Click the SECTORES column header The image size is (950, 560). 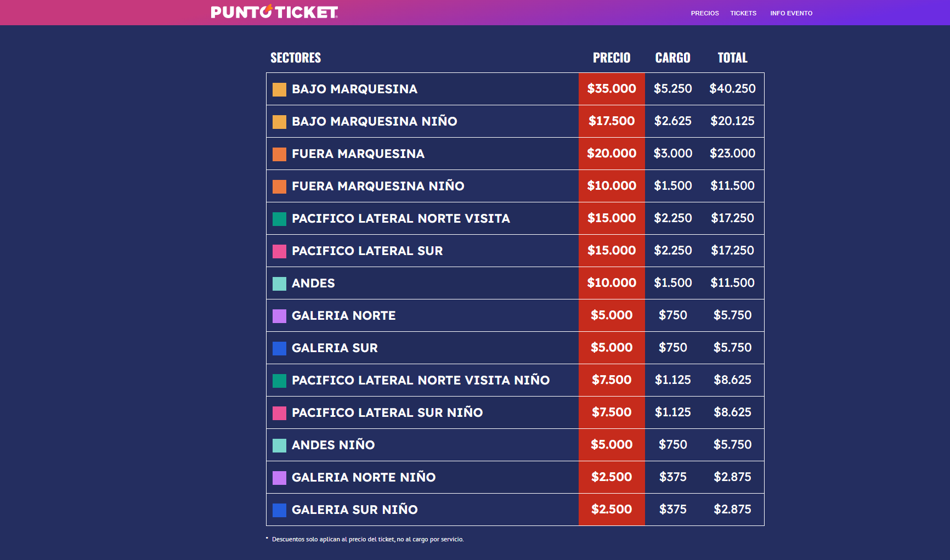296,58
